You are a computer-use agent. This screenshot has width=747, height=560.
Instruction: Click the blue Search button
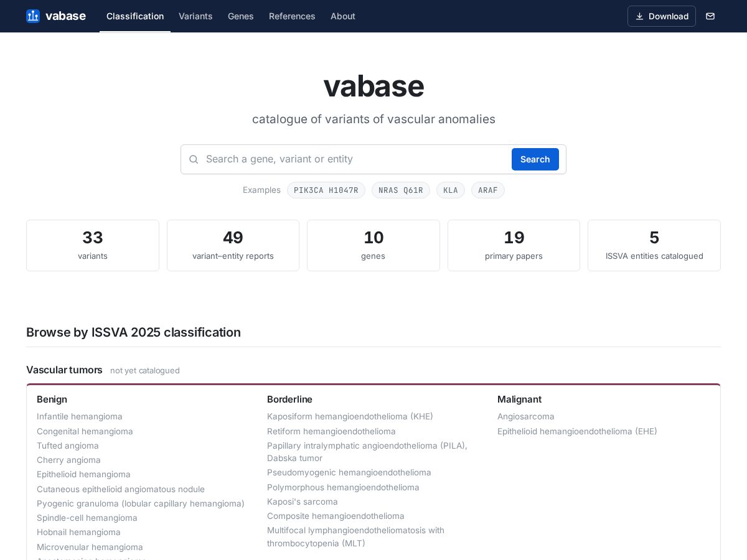point(535,159)
